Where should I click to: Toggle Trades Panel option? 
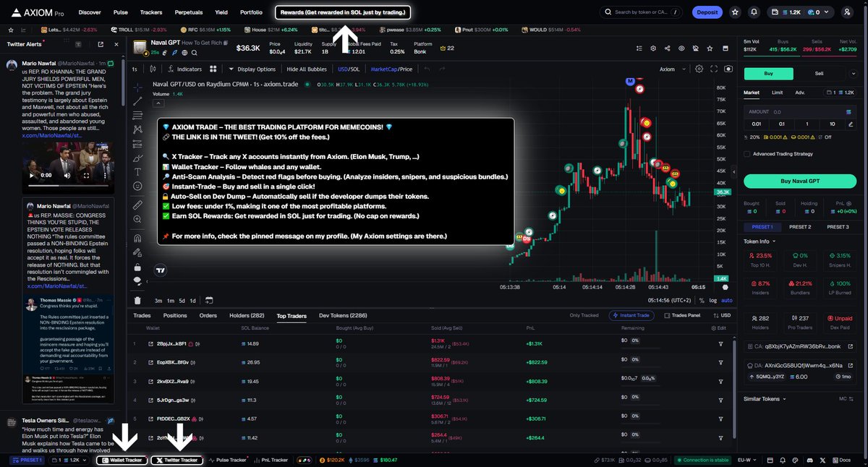(x=682, y=315)
